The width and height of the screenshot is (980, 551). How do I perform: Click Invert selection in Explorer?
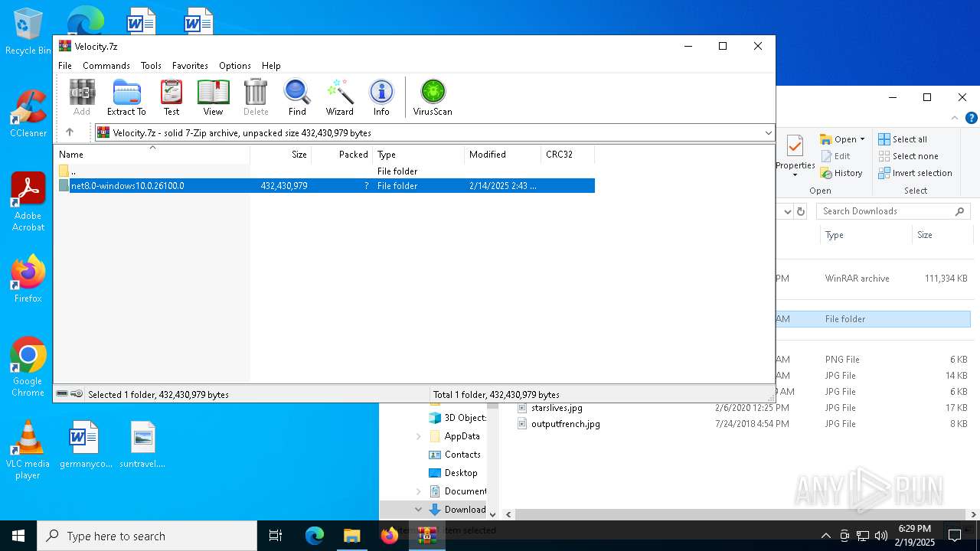915,173
